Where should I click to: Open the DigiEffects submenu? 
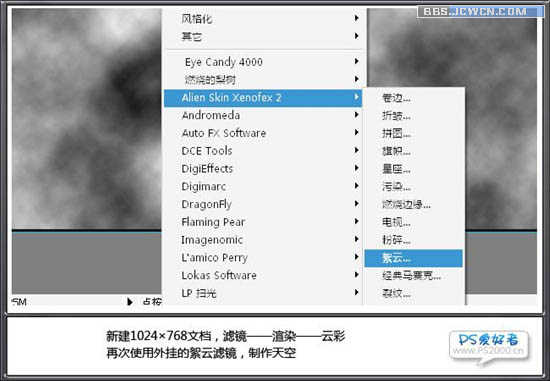click(264, 168)
